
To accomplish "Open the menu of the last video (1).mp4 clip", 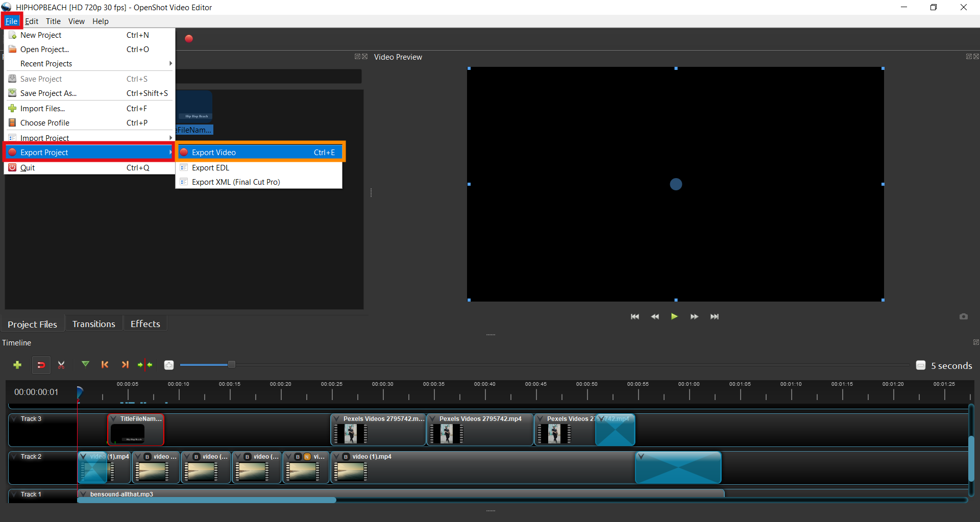I will (x=336, y=457).
